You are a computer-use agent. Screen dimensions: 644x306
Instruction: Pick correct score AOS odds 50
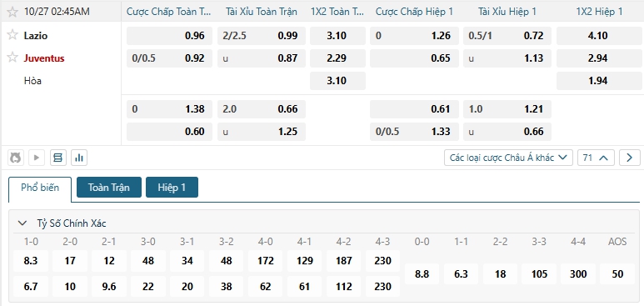point(617,274)
